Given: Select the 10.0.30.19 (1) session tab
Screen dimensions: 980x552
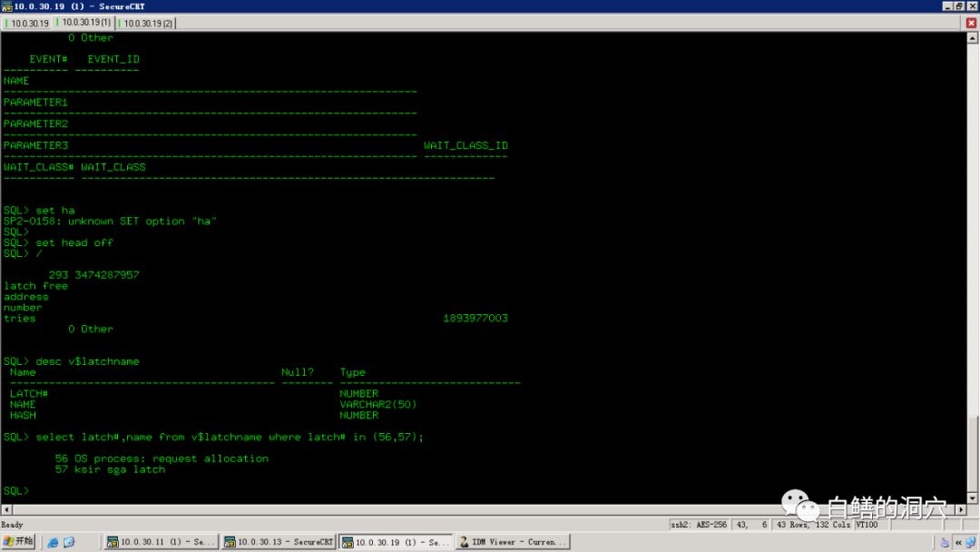Looking at the screenshot, I should 85,23.
